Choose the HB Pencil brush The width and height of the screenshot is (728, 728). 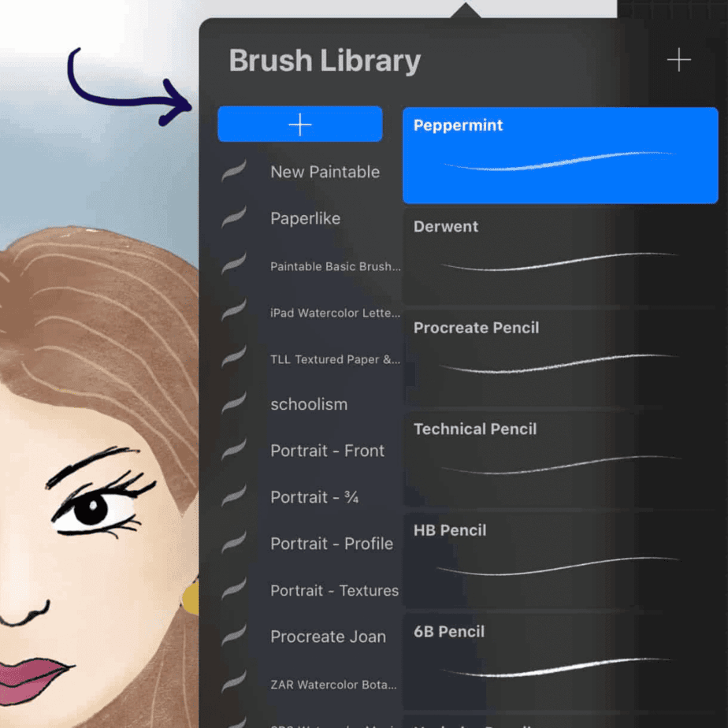click(x=560, y=560)
